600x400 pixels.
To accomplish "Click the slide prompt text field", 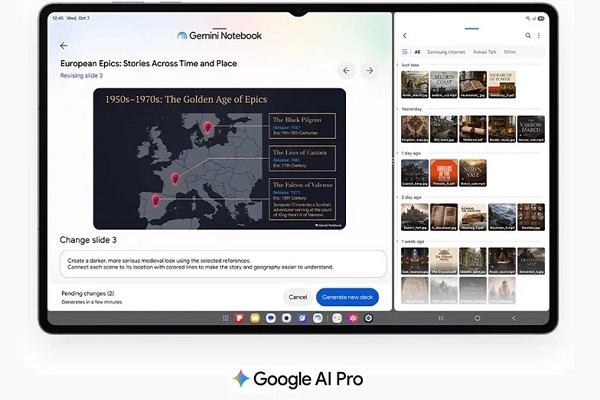I will tap(223, 264).
